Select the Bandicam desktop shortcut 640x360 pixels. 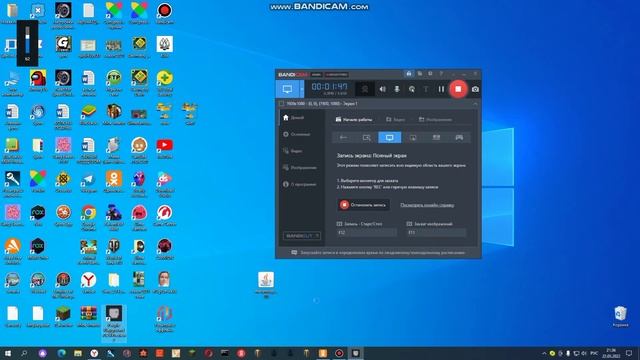click(x=164, y=13)
